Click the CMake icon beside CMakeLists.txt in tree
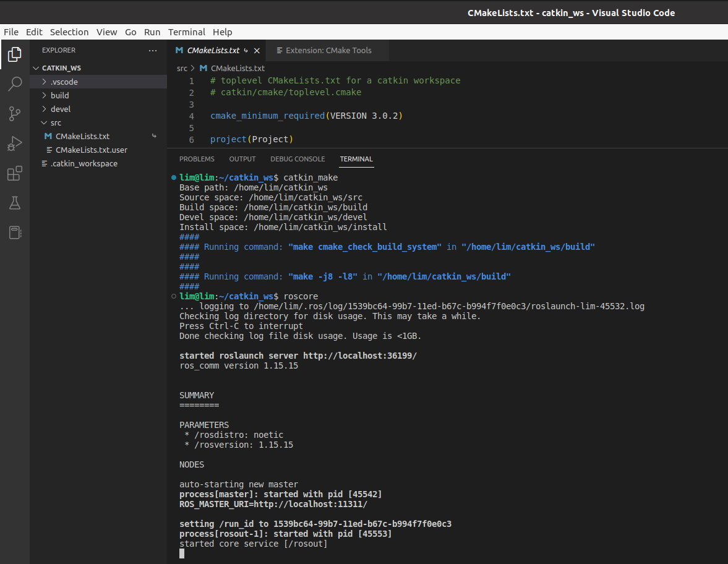The height and width of the screenshot is (564, 728). (x=48, y=136)
